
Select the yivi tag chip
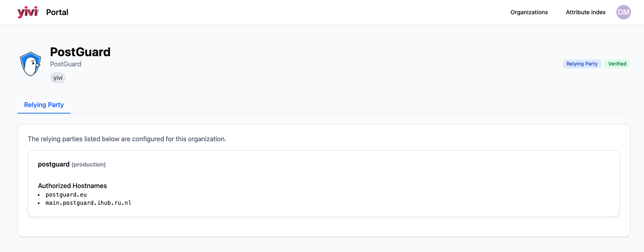58,78
